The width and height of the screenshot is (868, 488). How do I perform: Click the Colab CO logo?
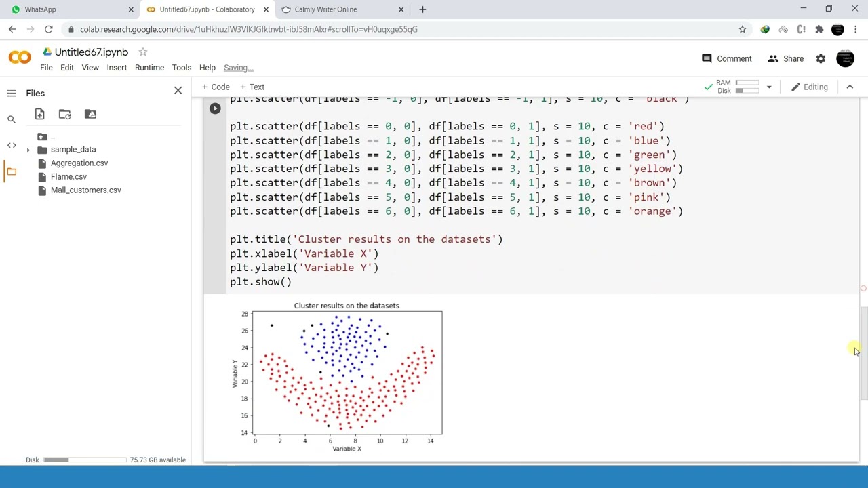20,58
